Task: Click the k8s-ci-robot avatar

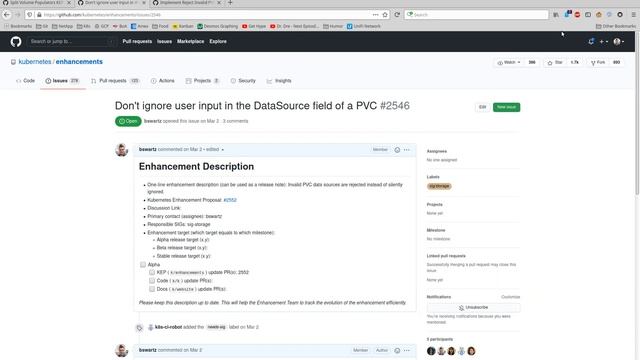Action: tap(151, 327)
